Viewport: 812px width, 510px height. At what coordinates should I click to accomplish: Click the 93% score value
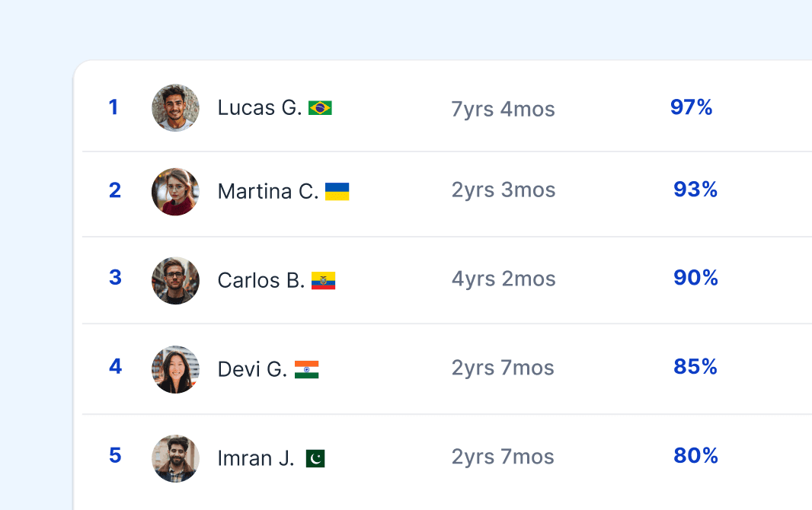coord(695,190)
